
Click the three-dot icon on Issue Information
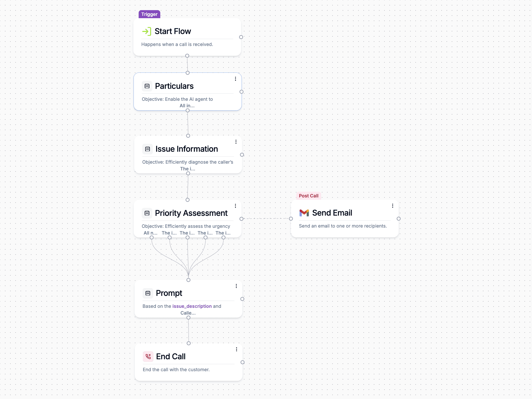(236, 142)
